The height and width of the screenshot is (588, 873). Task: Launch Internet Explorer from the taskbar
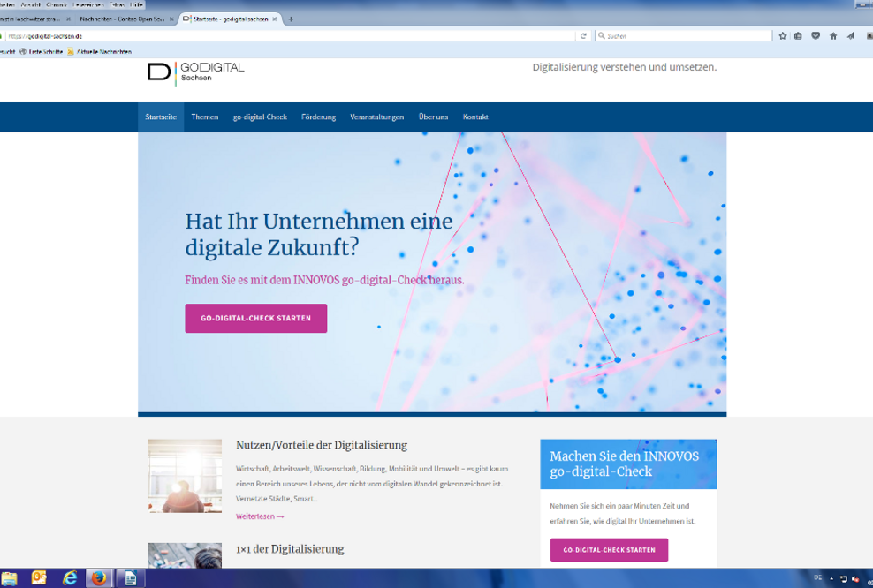70,579
